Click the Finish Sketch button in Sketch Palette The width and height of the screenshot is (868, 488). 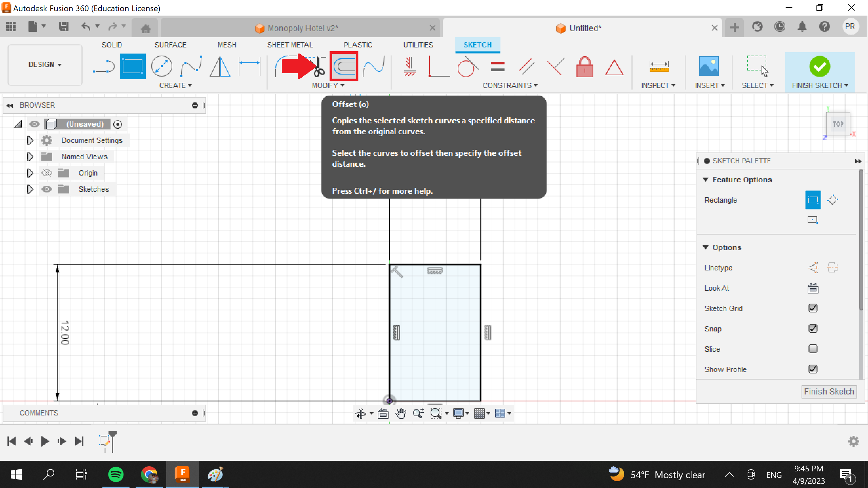pyautogui.click(x=829, y=391)
